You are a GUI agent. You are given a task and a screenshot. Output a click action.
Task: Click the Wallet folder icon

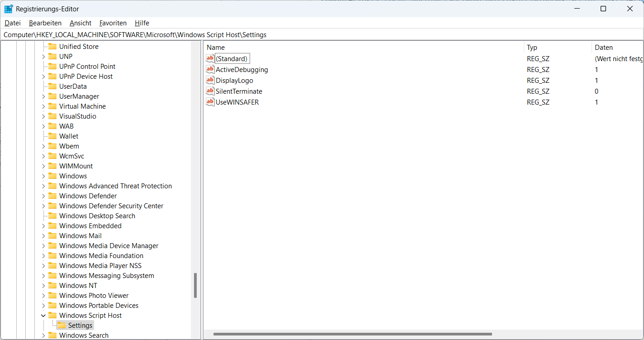click(x=52, y=136)
